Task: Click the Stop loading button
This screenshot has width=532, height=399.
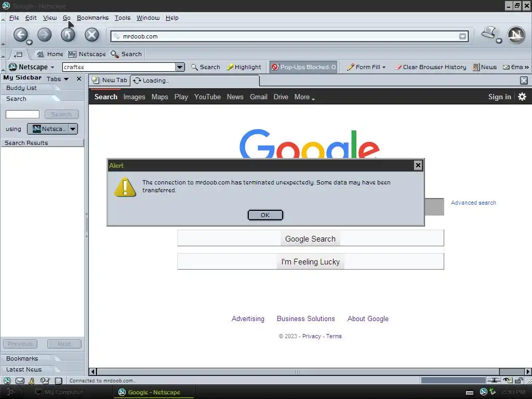Action: [91, 35]
